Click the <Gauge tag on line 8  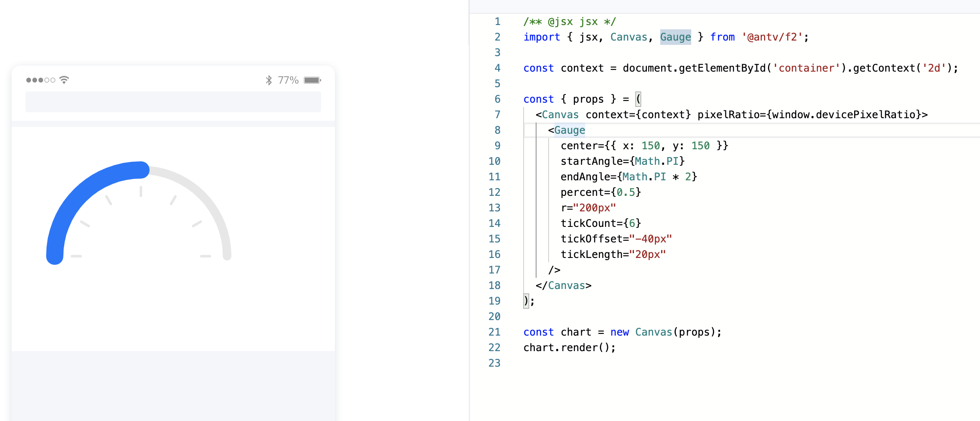pos(566,130)
